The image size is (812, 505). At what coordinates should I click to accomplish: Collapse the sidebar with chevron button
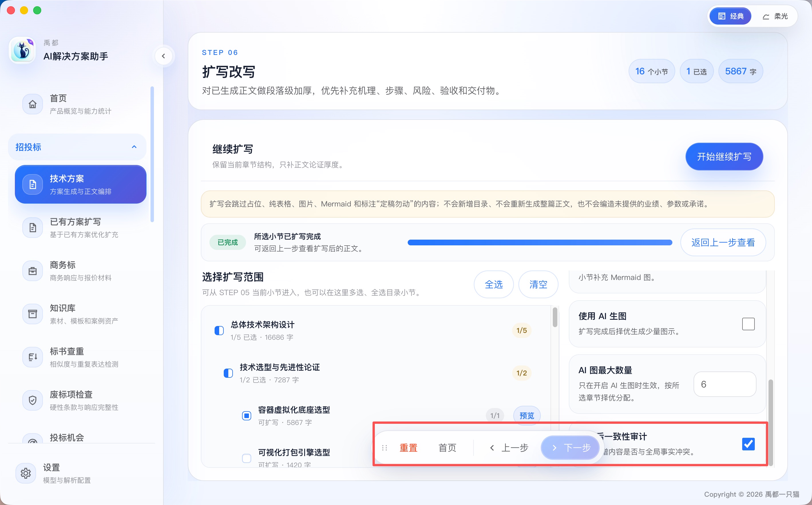163,56
